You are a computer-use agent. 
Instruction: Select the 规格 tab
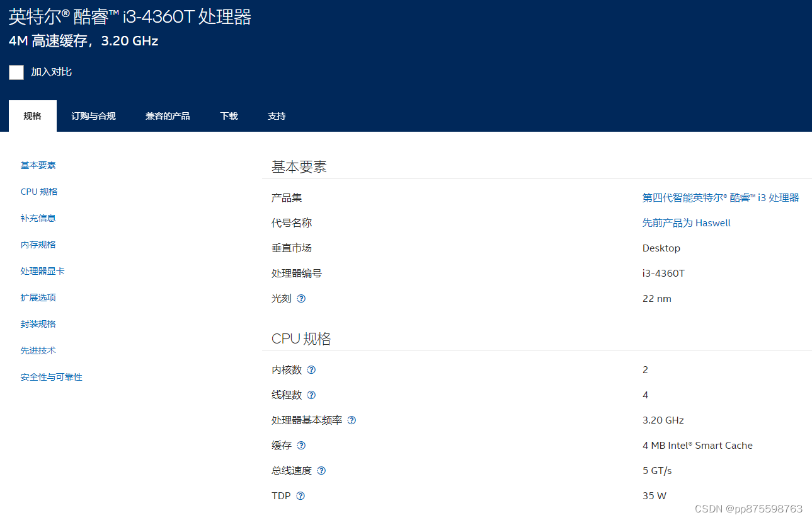click(x=33, y=116)
